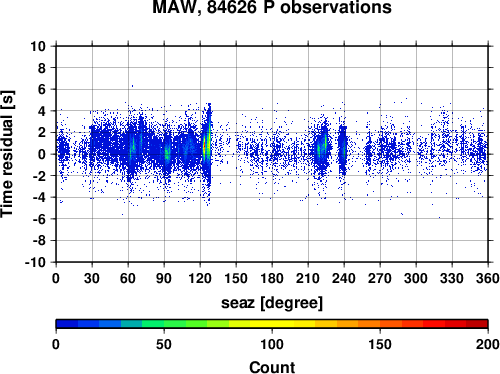The height and width of the screenshot is (374, 500).
Task: Click the orange segment of the colorbar
Action: pyautogui.click(x=369, y=324)
